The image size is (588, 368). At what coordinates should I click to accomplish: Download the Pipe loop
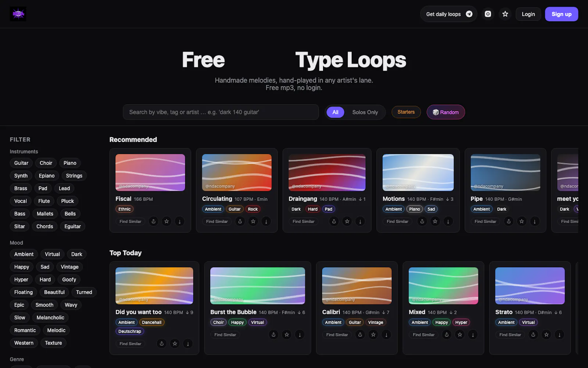click(x=535, y=221)
